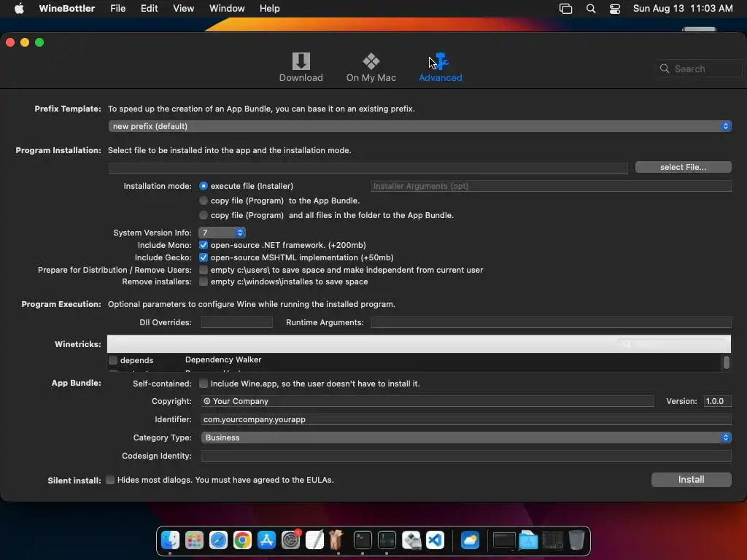
Task: Open System Settings with badge in Dock
Action: (x=290, y=540)
